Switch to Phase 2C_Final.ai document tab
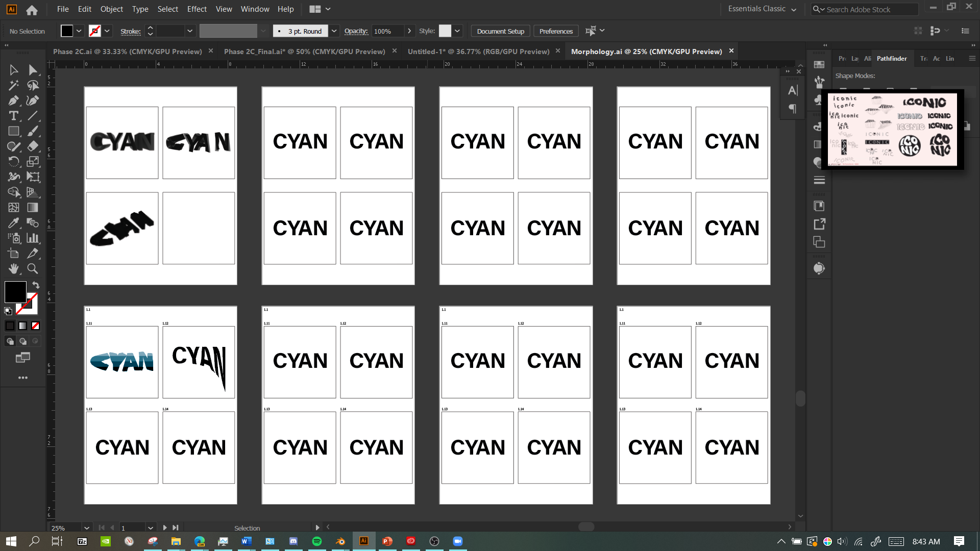The width and height of the screenshot is (980, 551). (304, 52)
